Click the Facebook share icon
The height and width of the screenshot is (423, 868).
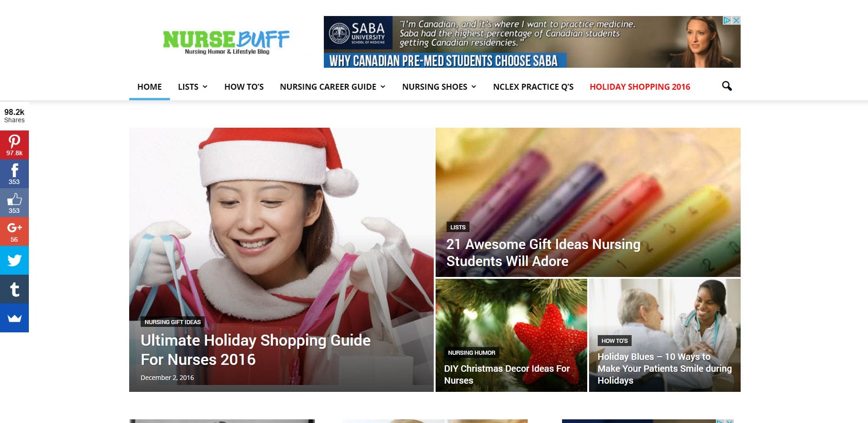point(14,174)
